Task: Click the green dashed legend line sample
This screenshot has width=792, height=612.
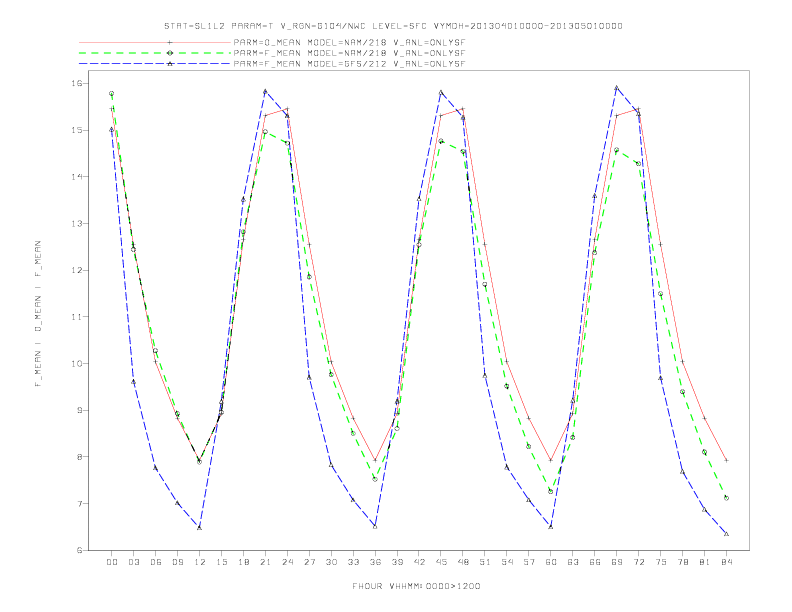Action: tap(155, 53)
